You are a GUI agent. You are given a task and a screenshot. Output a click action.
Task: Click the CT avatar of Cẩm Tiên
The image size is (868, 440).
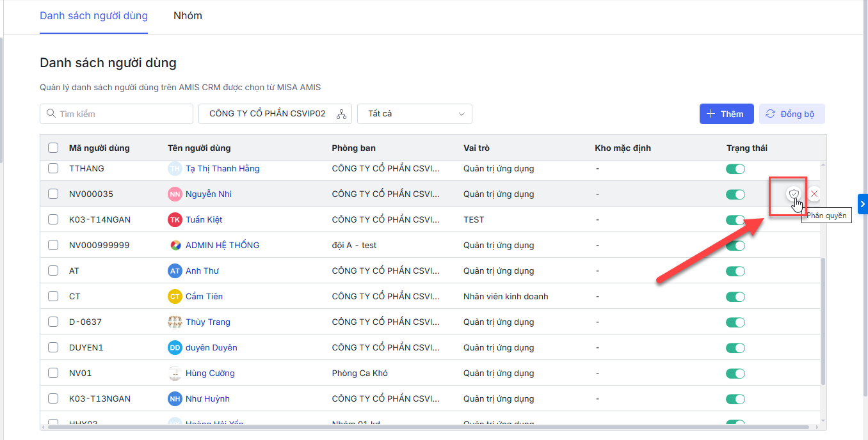point(175,296)
